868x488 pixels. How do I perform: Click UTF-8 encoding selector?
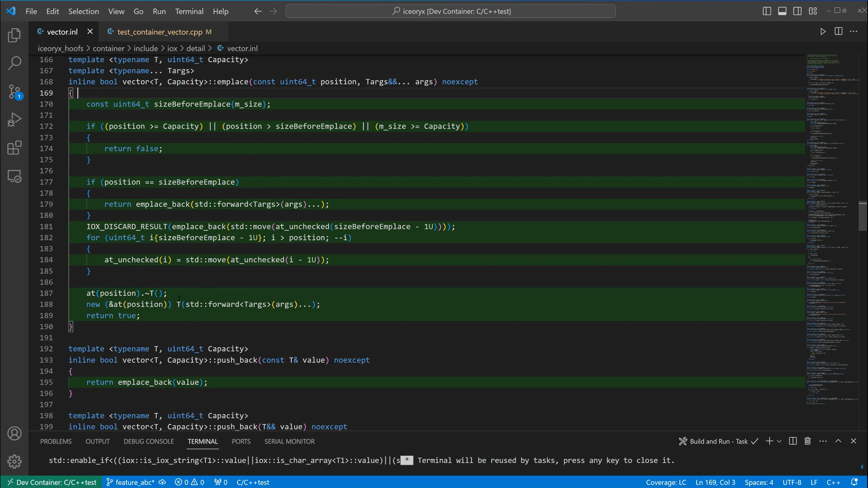[792, 482]
